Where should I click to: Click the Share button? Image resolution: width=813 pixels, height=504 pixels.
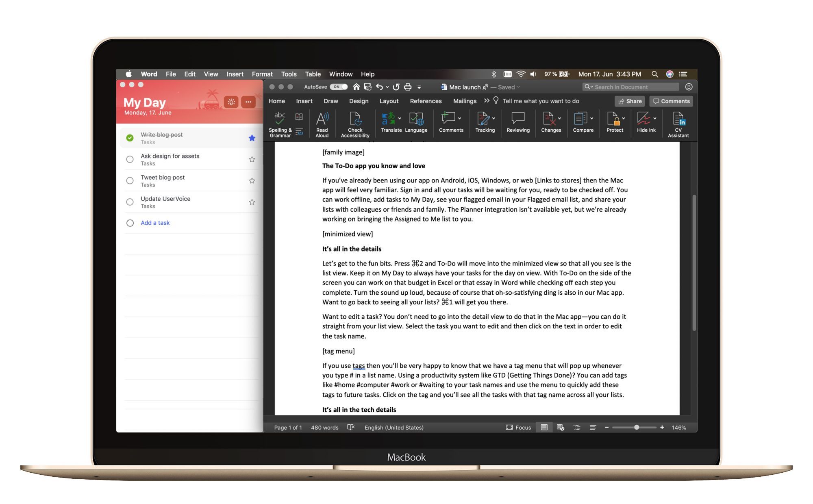pyautogui.click(x=630, y=101)
